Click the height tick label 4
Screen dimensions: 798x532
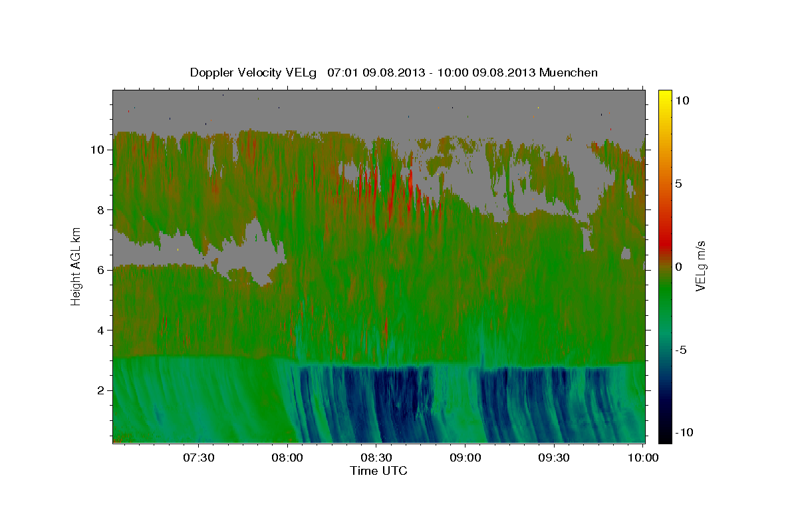pyautogui.click(x=100, y=331)
